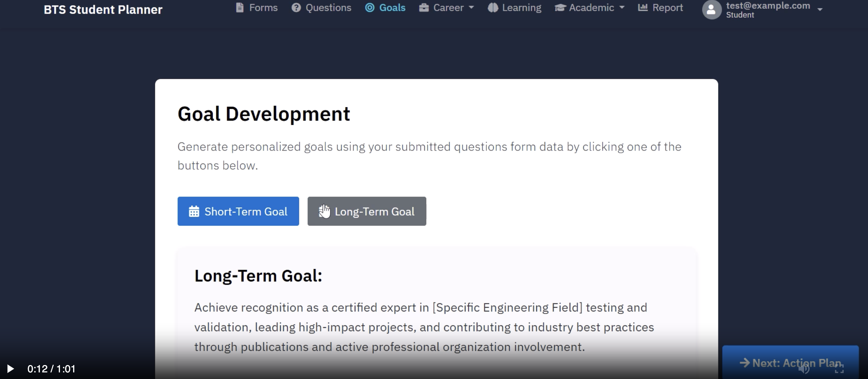The width and height of the screenshot is (868, 379).
Task: Click the Career briefcase icon
Action: (x=423, y=7)
